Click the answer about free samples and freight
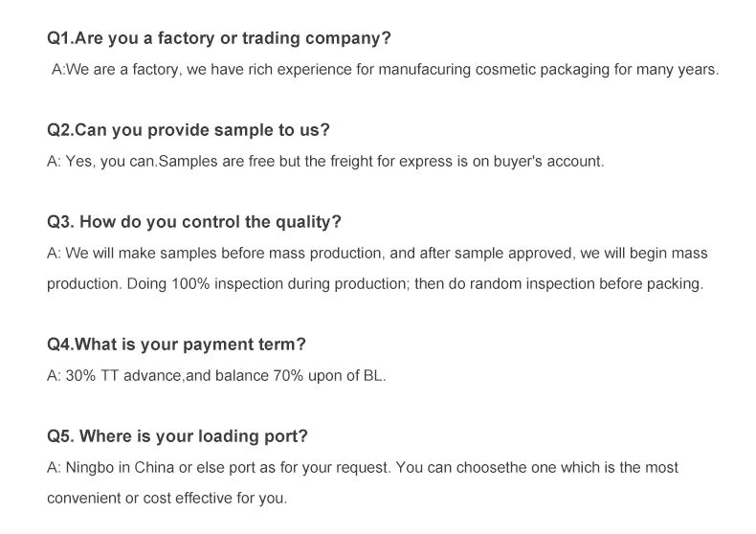The width and height of the screenshot is (756, 534). [325, 162]
